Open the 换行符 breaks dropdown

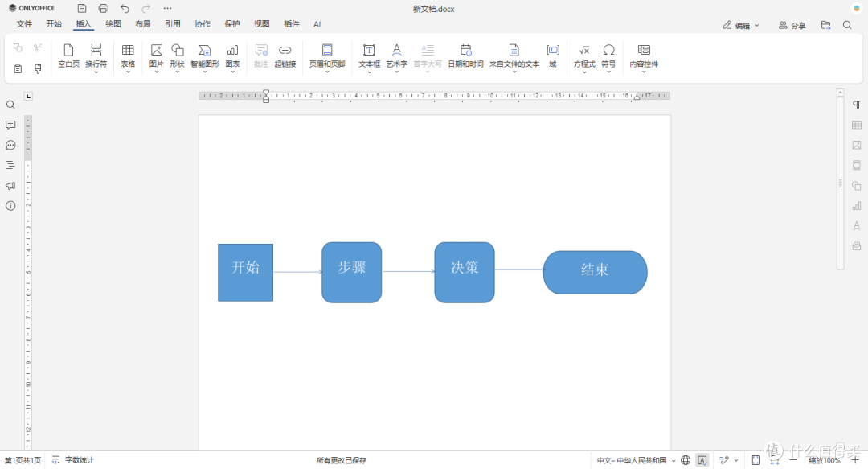click(96, 72)
